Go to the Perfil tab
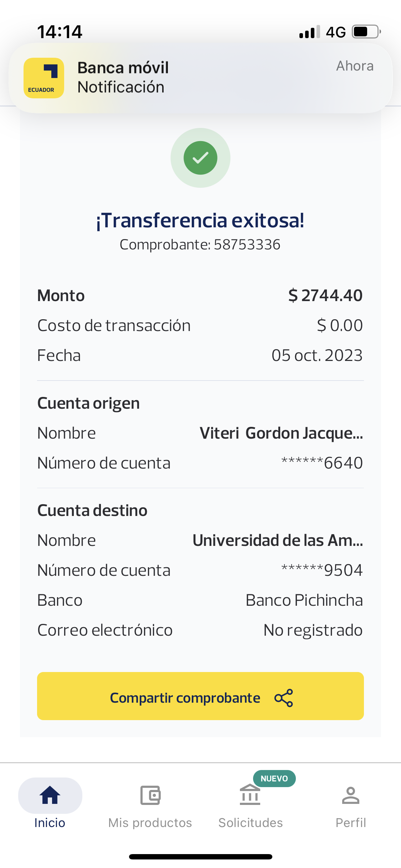 click(351, 822)
